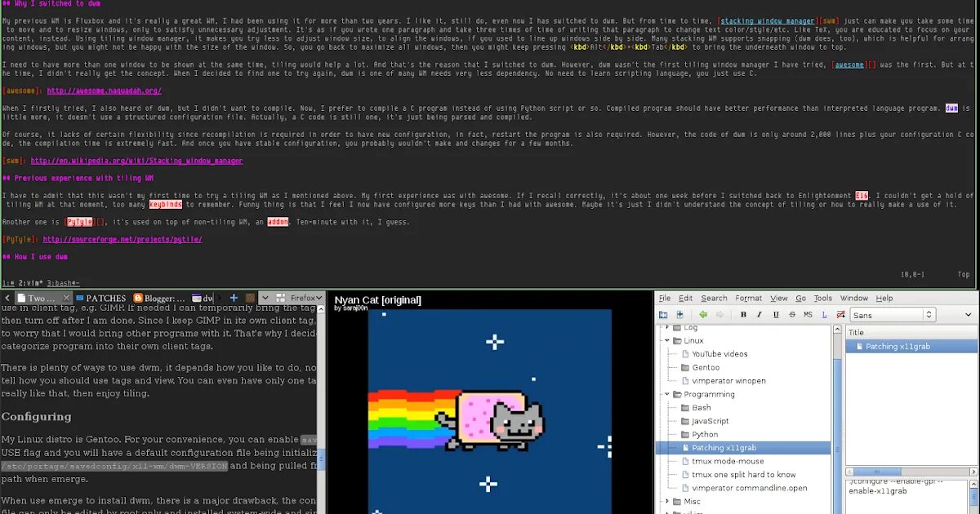Click the Nyan Cat video frame
The image size is (980, 514).
tap(489, 412)
